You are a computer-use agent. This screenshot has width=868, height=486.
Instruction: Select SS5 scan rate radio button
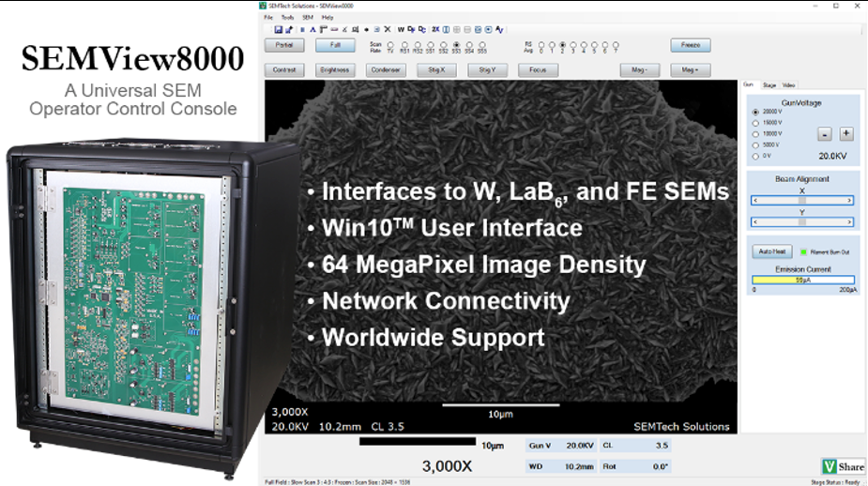[482, 45]
